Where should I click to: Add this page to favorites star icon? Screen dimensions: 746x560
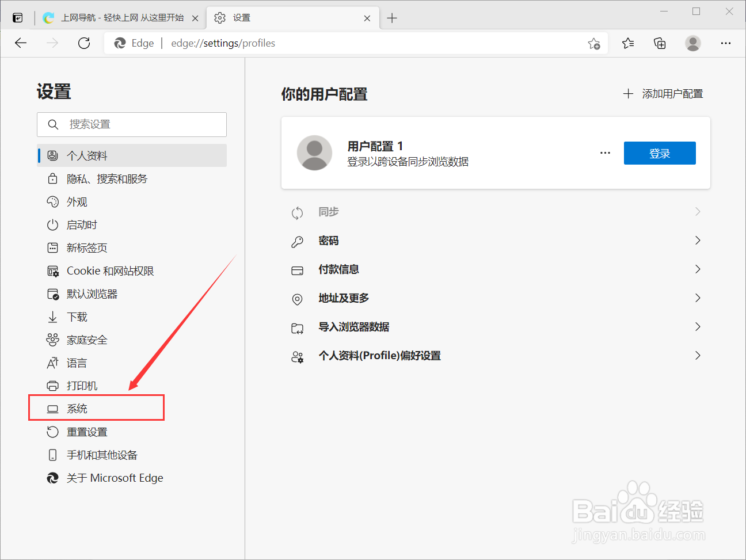click(x=594, y=44)
